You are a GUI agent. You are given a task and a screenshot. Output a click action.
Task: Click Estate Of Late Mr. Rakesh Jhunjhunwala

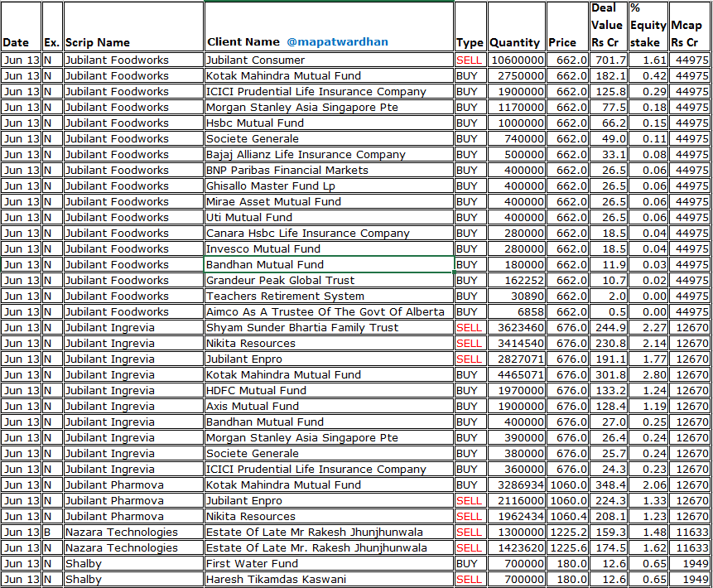coord(330,548)
